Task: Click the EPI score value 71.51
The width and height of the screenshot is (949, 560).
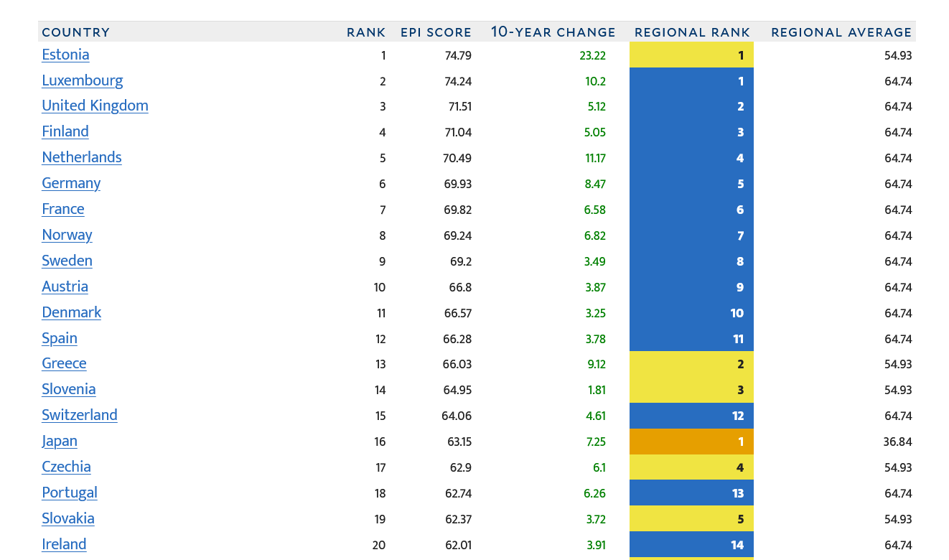Action: tap(460, 107)
